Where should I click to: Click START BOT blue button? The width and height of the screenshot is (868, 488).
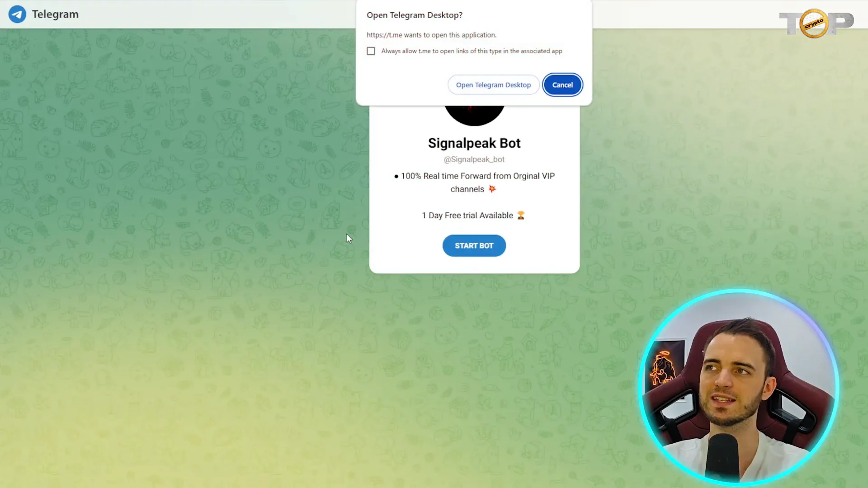474,245
